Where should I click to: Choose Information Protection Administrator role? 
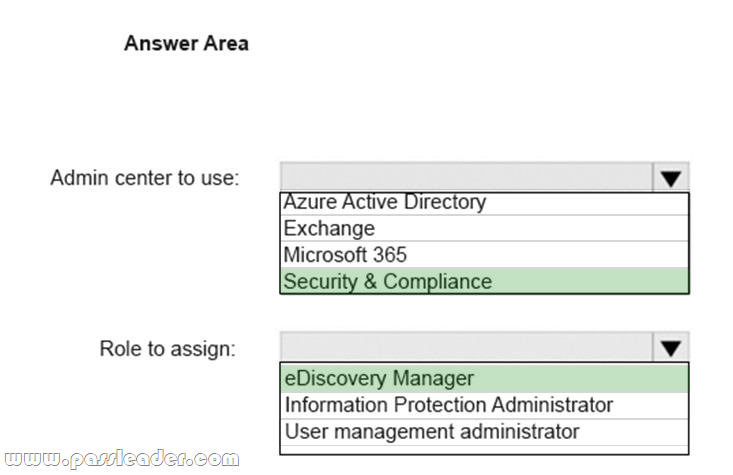point(484,405)
